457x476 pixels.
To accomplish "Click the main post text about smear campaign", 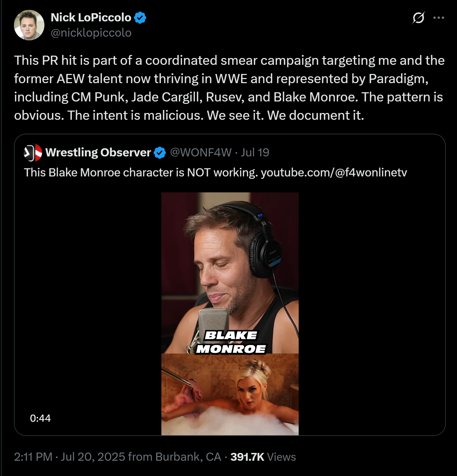I will click(x=229, y=88).
